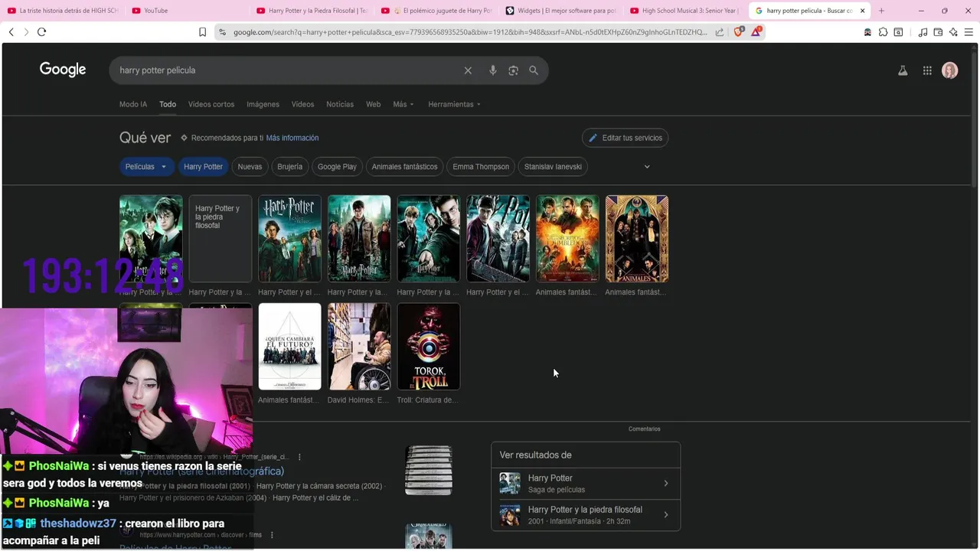
Task: Open the 'David Holmes' movie poster
Action: click(359, 347)
